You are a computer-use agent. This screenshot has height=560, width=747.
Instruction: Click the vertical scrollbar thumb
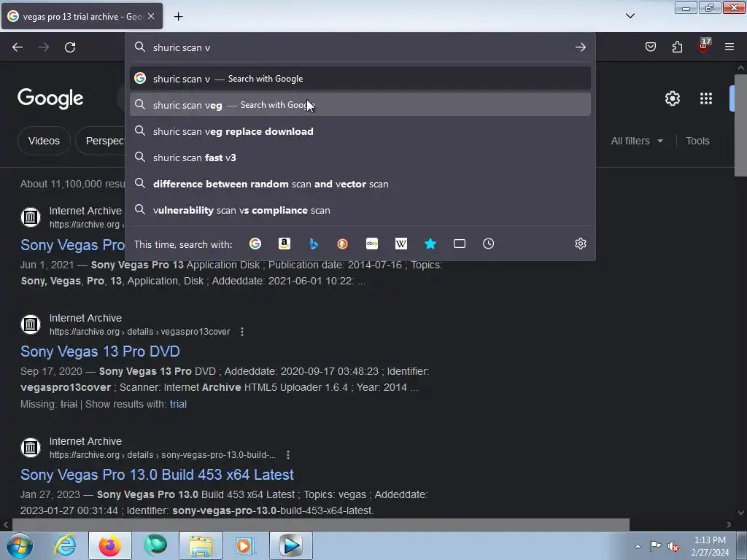740,125
